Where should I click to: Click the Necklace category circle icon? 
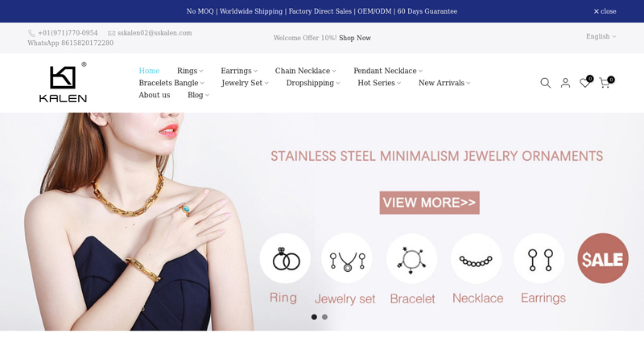tap(476, 258)
